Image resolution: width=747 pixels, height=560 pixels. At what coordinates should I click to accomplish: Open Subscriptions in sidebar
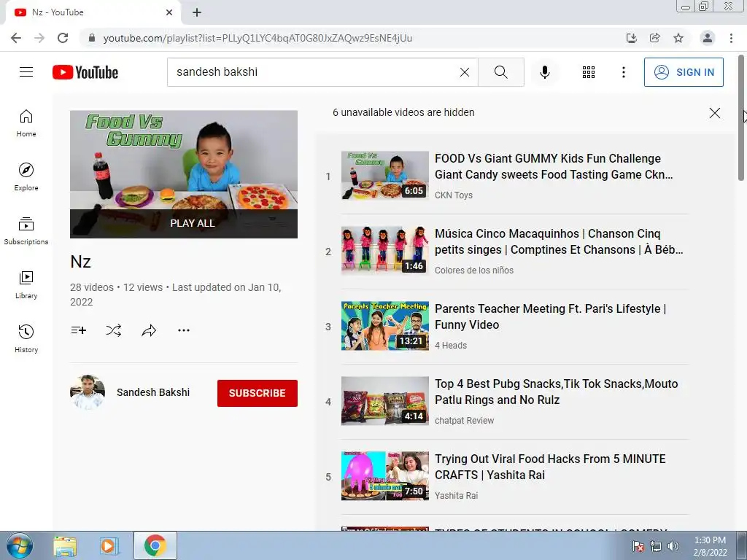pyautogui.click(x=26, y=231)
